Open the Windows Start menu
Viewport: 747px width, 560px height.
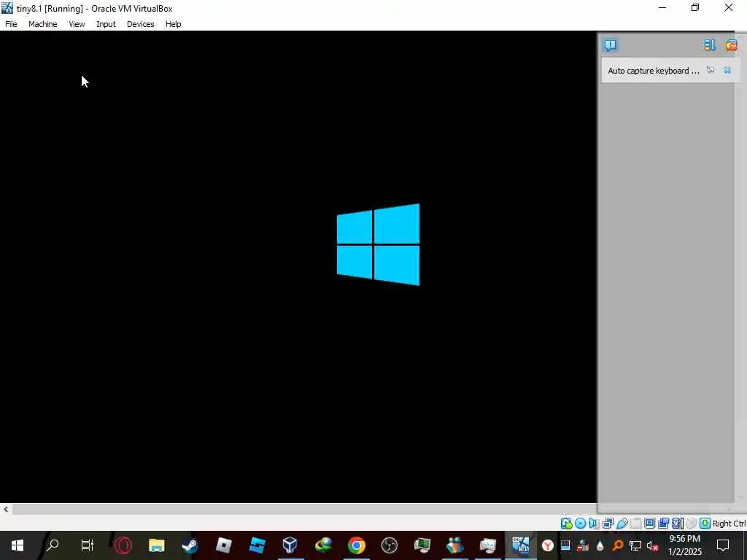(18, 545)
